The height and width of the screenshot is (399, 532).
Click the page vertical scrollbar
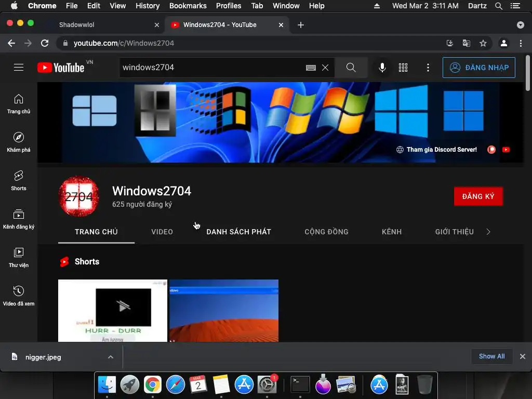pyautogui.click(x=528, y=73)
